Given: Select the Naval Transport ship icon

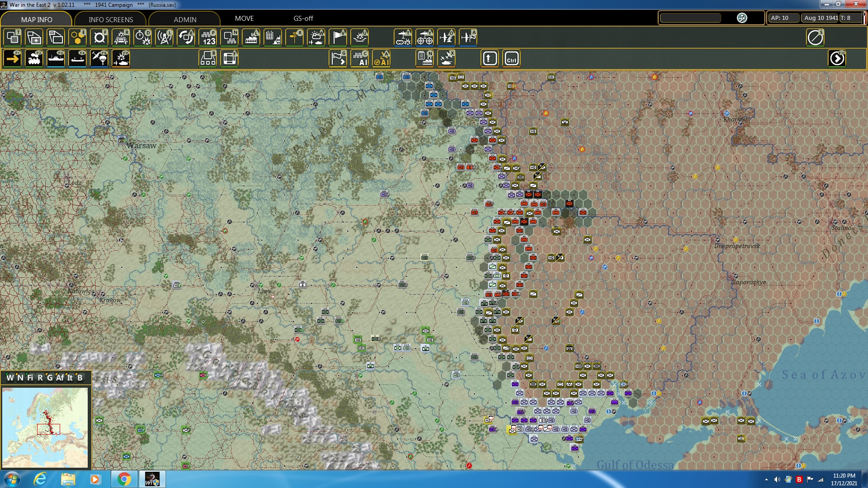Looking at the screenshot, I should (56, 58).
